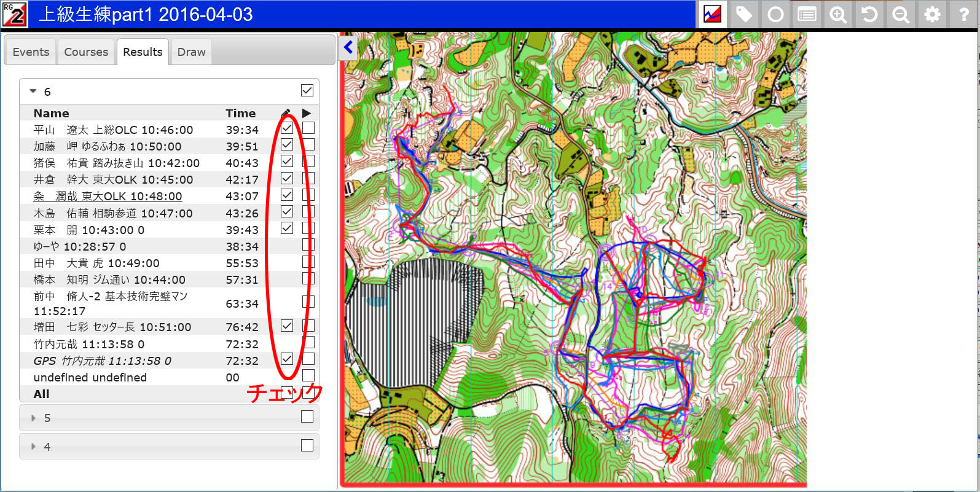Switch to the Draw tab
Viewport: 980px width, 492px height.
tap(191, 52)
